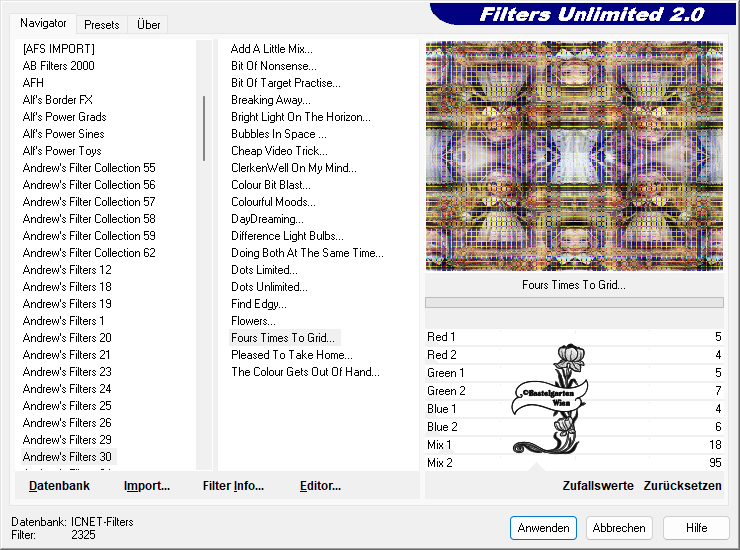
Task: Choose Pleased To Take Home... filter
Action: (x=292, y=355)
